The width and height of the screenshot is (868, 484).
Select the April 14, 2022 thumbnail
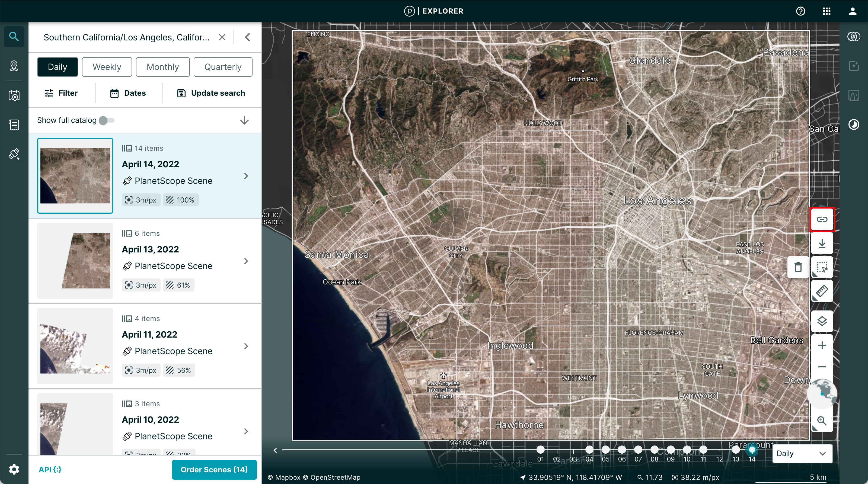[x=75, y=175]
